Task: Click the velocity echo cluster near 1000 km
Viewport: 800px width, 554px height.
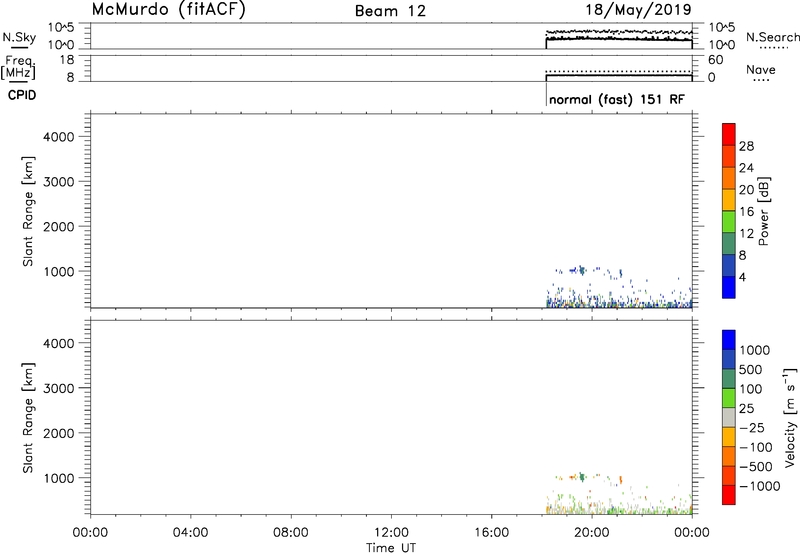Action: click(x=581, y=477)
